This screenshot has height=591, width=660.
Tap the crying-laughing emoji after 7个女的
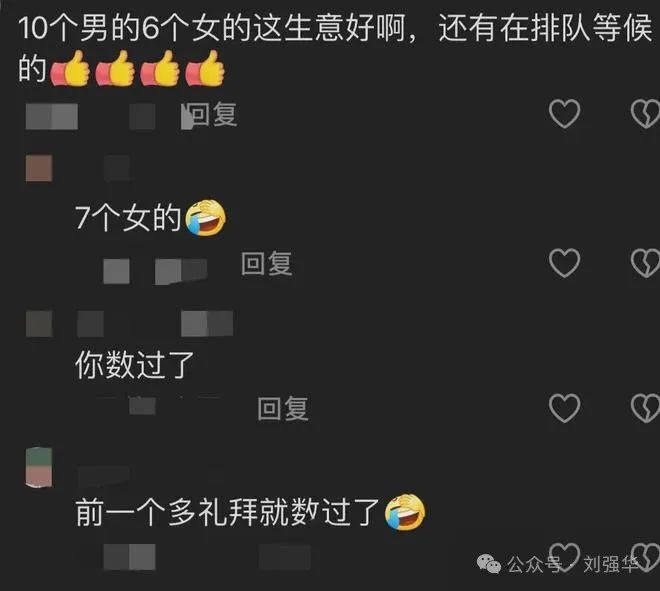click(205, 218)
